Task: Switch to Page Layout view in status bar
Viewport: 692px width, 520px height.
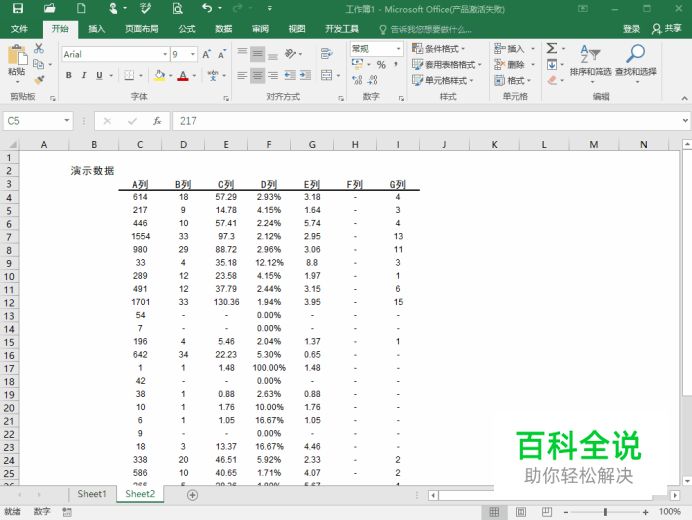Action: 521,512
